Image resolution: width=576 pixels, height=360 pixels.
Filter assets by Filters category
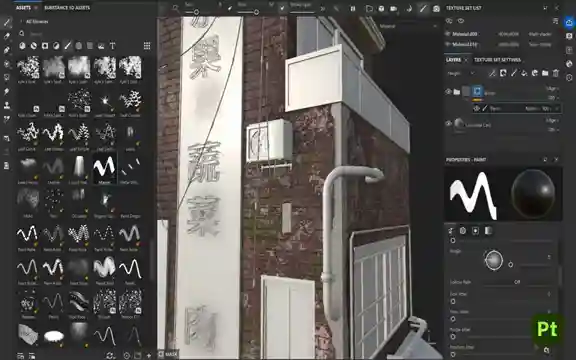(x=56, y=46)
